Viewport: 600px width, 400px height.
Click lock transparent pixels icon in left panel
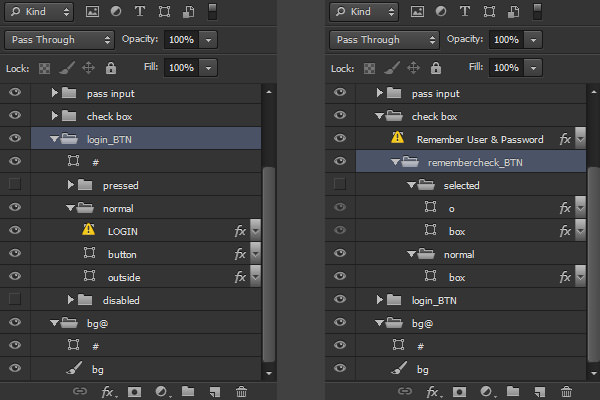click(x=44, y=69)
